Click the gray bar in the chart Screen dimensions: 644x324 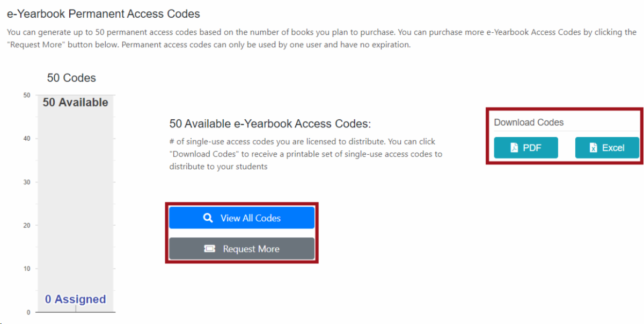tap(75, 204)
